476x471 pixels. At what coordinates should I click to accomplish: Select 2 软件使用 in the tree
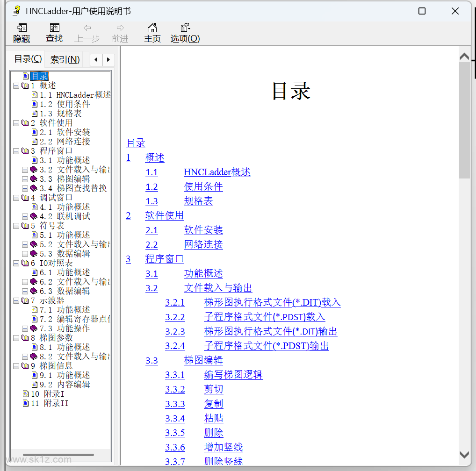tap(51, 123)
